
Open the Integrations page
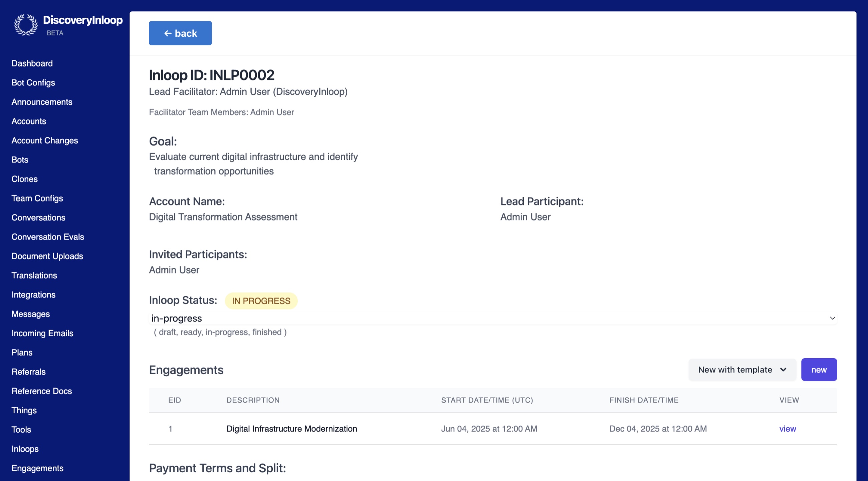33,295
